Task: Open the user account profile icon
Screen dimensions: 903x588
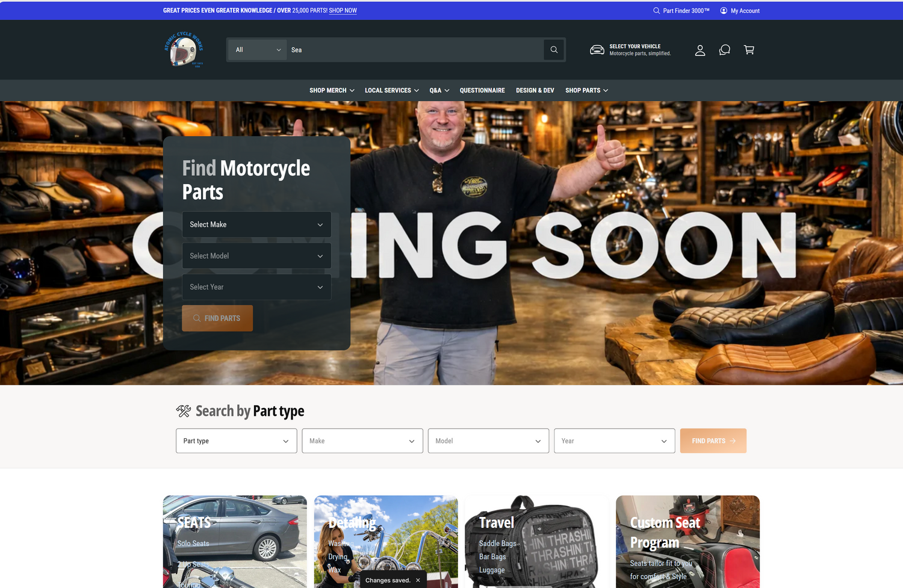Action: tap(700, 50)
